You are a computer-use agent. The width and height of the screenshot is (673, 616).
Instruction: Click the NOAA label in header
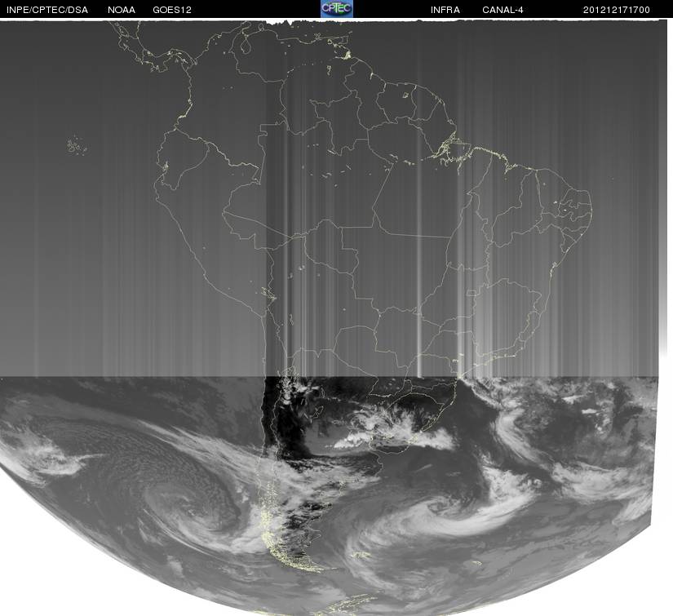tap(122, 10)
